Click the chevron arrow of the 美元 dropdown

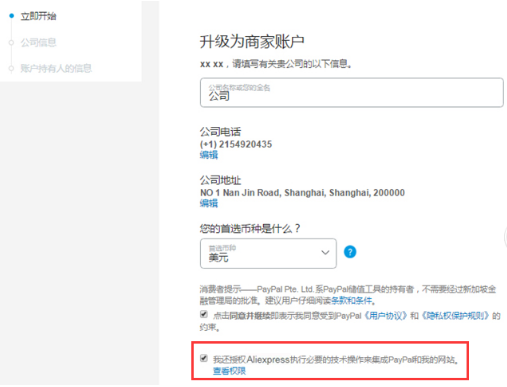pyautogui.click(x=325, y=252)
